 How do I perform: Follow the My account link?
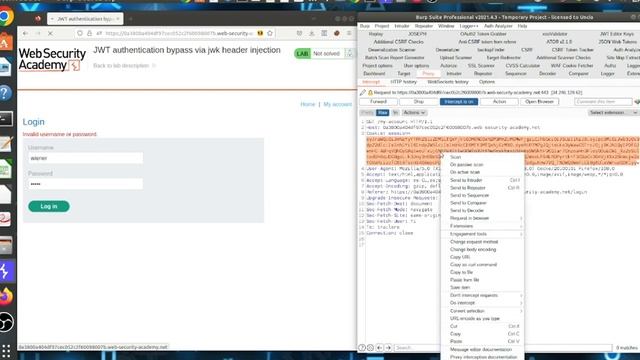pos(338,104)
